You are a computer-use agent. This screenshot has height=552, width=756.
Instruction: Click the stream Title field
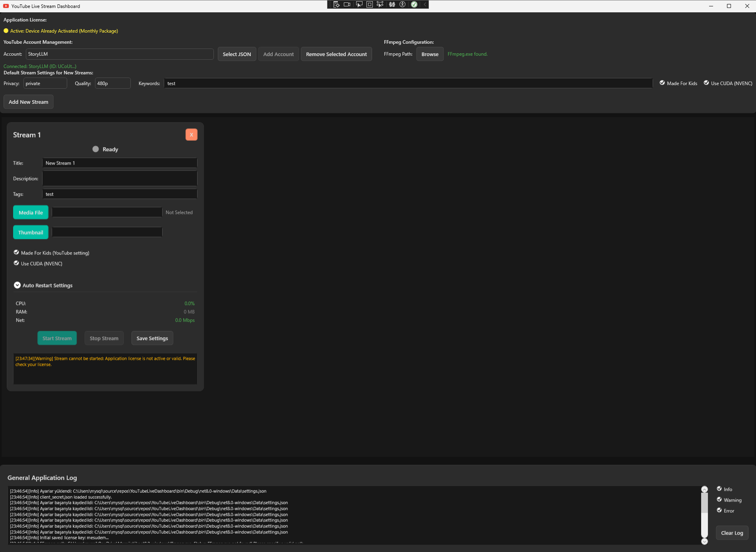coord(120,163)
